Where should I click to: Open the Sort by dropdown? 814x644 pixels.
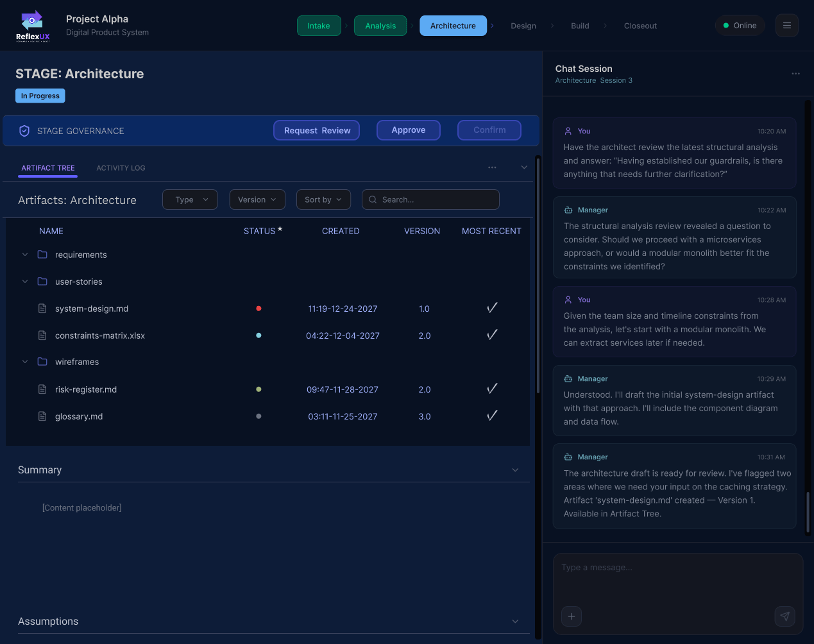coord(323,199)
